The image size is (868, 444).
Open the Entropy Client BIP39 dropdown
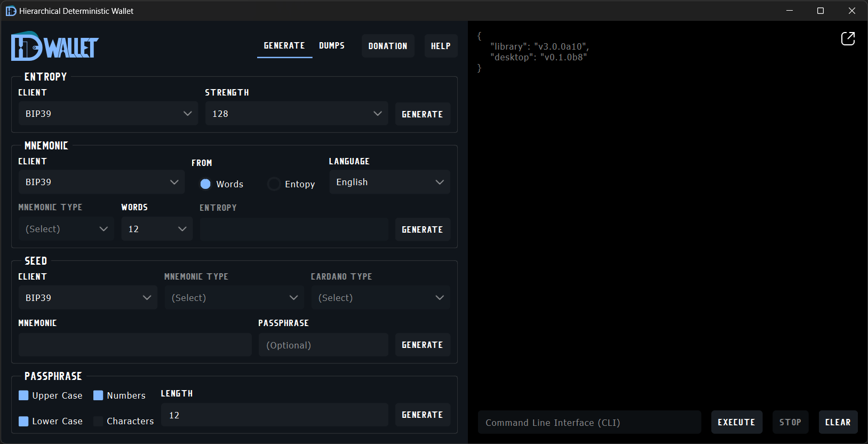click(108, 114)
